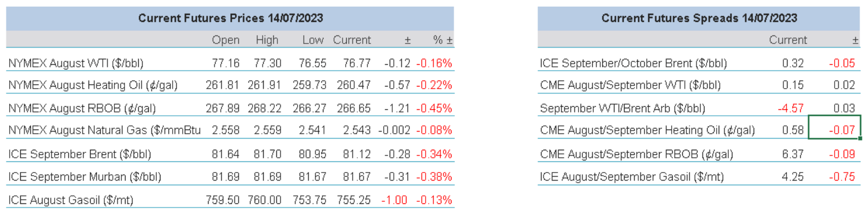Select ICE August Gasoil change value -1.00
868x213 pixels.
point(394,200)
